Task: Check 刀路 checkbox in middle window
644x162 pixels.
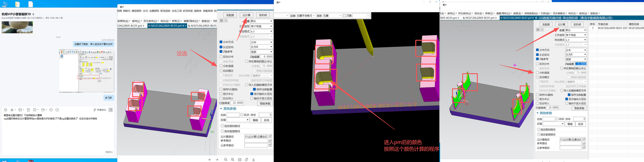Action: (x=345, y=16)
